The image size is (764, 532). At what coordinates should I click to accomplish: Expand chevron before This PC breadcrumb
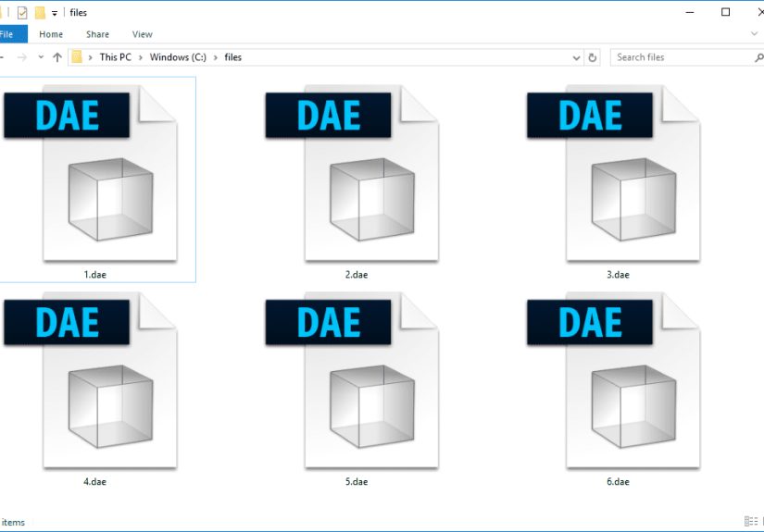[91, 57]
